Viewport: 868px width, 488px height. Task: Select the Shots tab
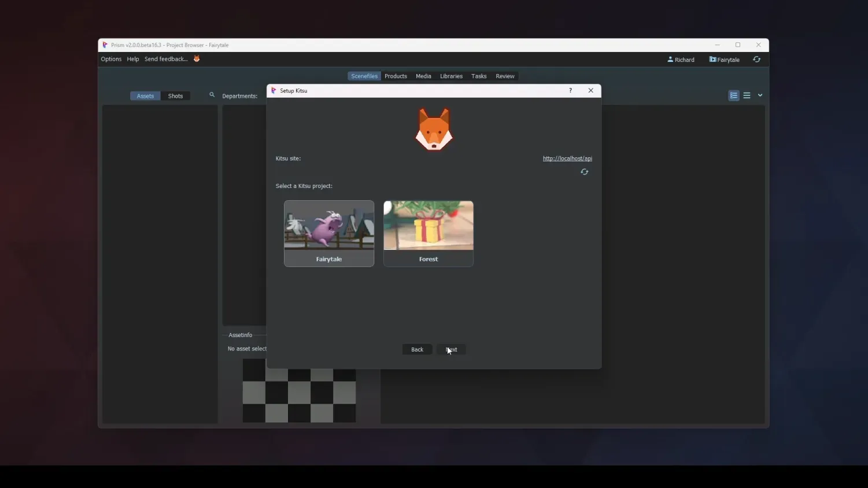(176, 96)
